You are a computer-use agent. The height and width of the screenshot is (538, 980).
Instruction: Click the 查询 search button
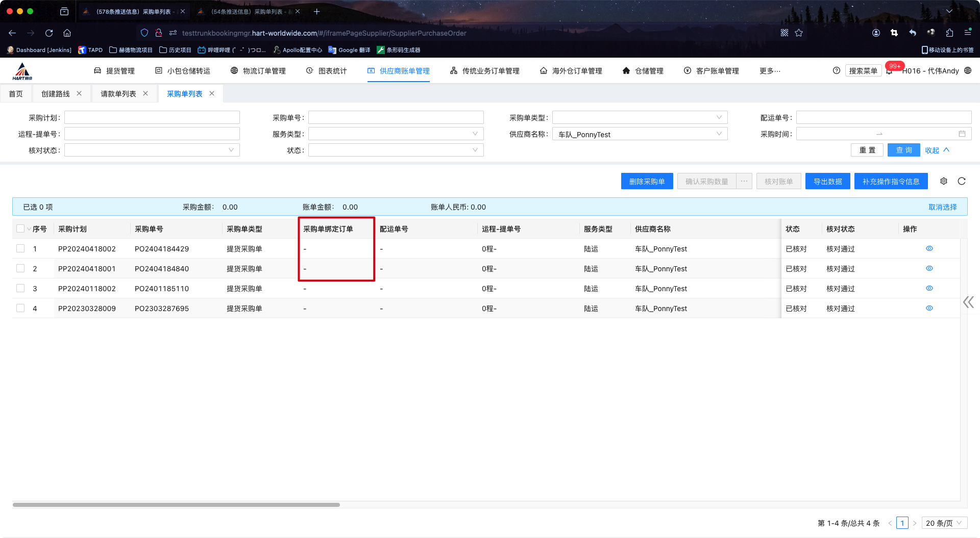[903, 150]
